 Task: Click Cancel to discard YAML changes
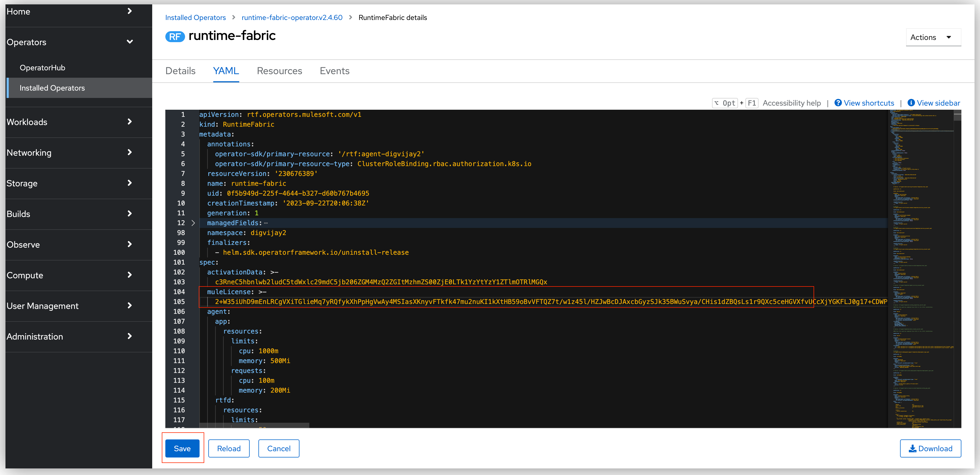[278, 448]
